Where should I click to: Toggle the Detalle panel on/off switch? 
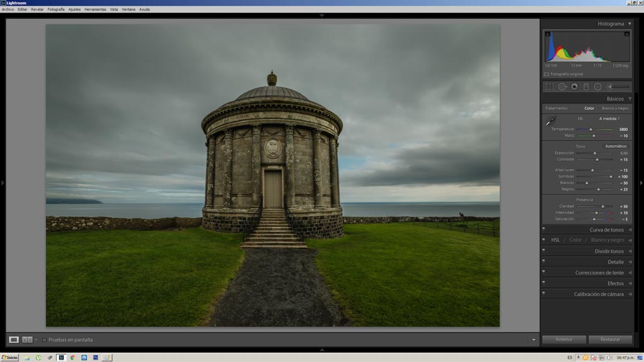click(x=544, y=261)
